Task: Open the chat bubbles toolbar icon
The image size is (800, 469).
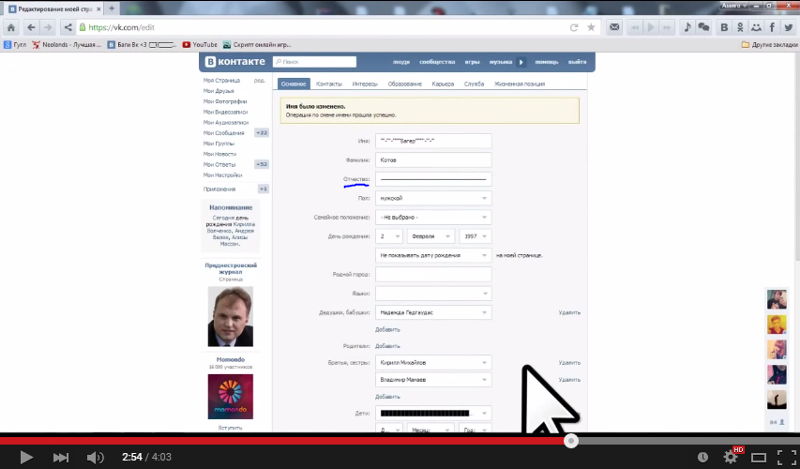Action: tap(704, 28)
